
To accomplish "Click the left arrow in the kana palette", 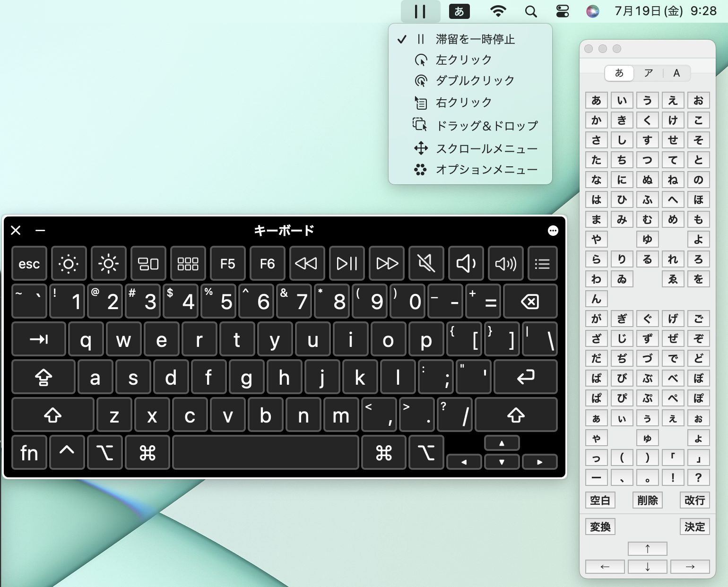I will 605,567.
